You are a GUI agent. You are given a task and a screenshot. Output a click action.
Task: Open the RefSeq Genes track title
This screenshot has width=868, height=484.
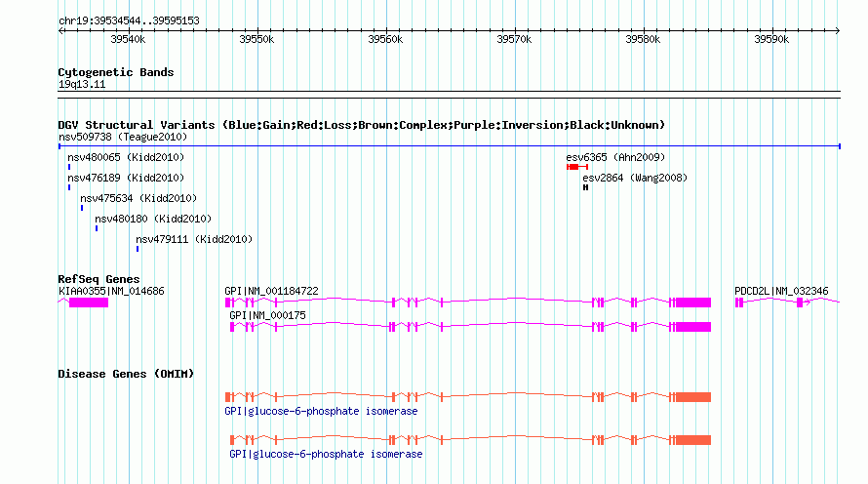point(99,279)
